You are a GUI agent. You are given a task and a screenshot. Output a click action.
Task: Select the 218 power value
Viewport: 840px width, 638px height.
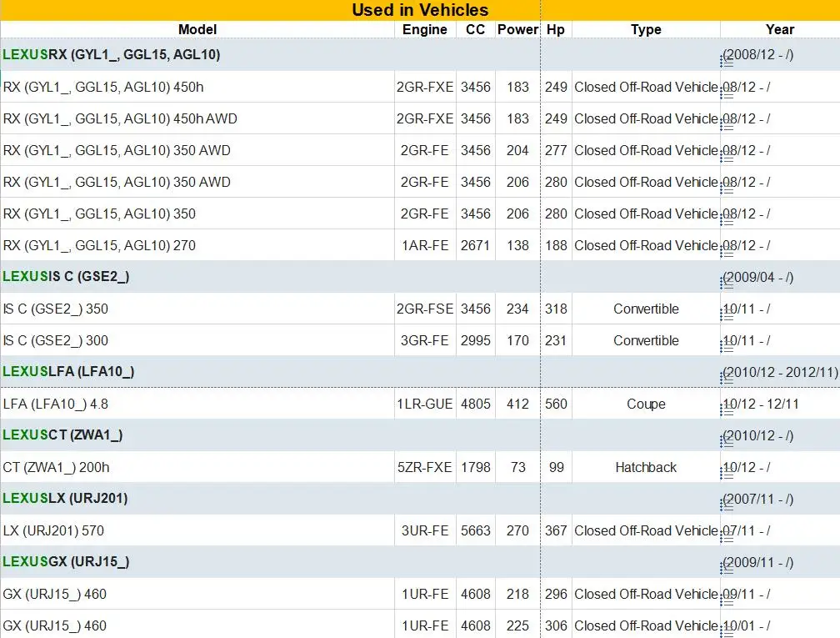[517, 594]
